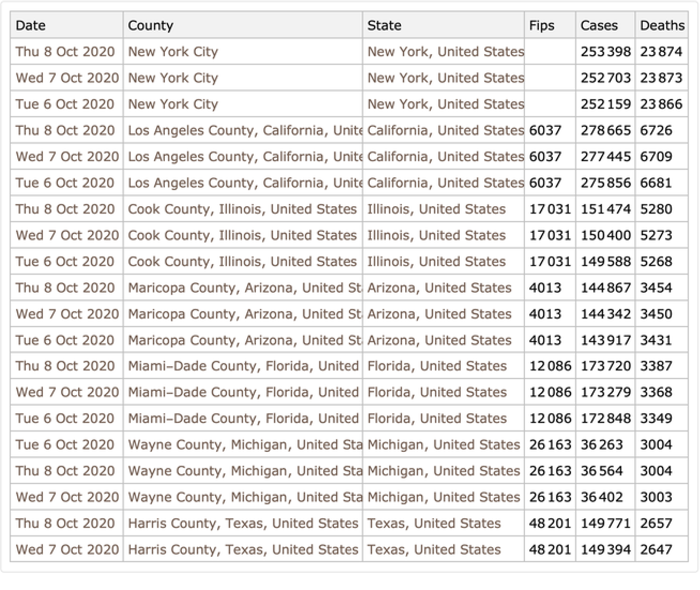Screen dimensions: 700x590
Task: Click the deaths value 2647
Action: (x=656, y=550)
